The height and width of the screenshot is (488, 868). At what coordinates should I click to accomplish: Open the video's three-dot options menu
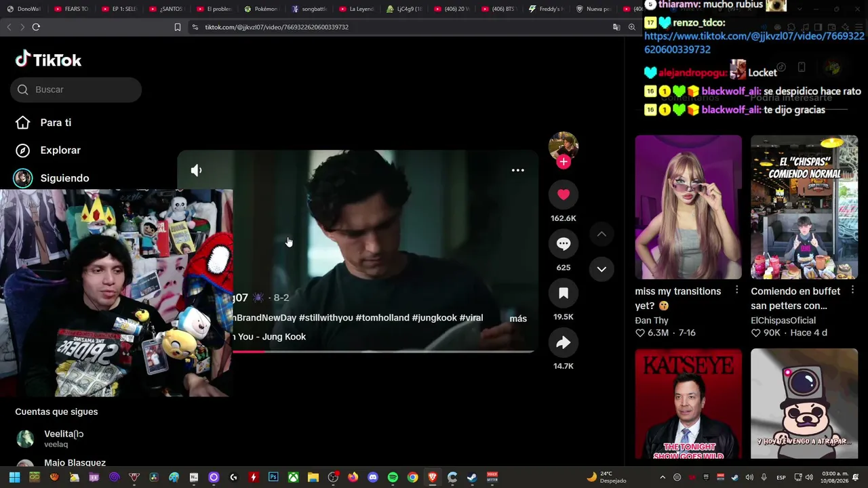coord(517,170)
